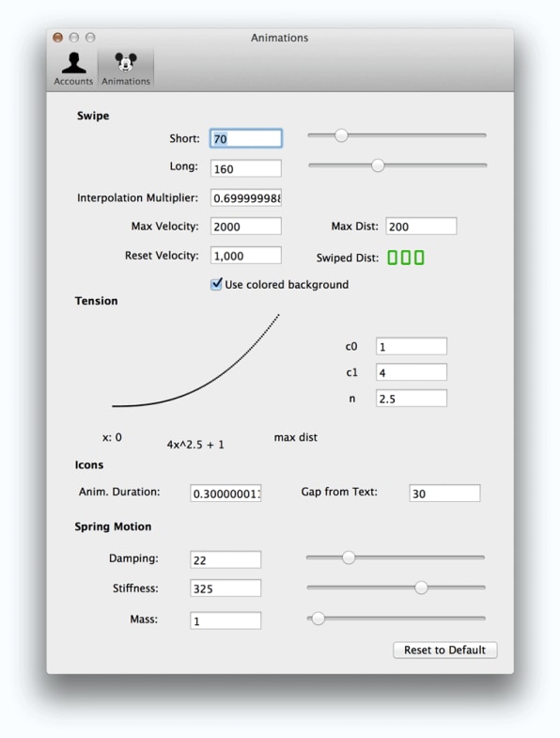The width and height of the screenshot is (560, 738).
Task: Click the Gap from Text field
Action: click(444, 494)
